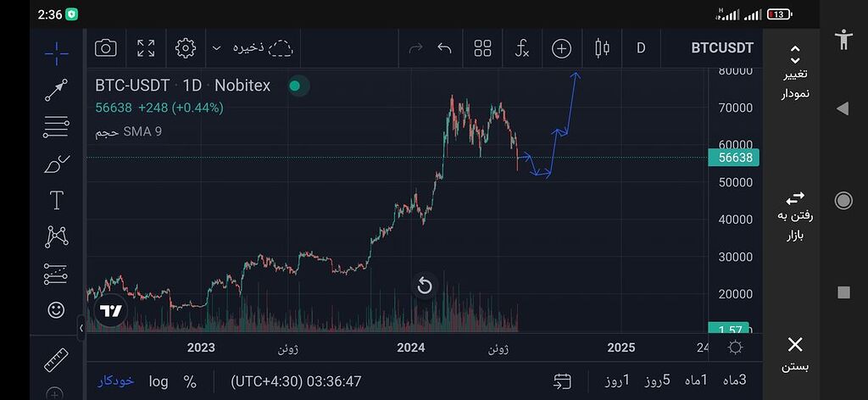Reset chart view with circular arrow
Image resolution: width=868 pixels, height=400 pixels.
point(425,286)
